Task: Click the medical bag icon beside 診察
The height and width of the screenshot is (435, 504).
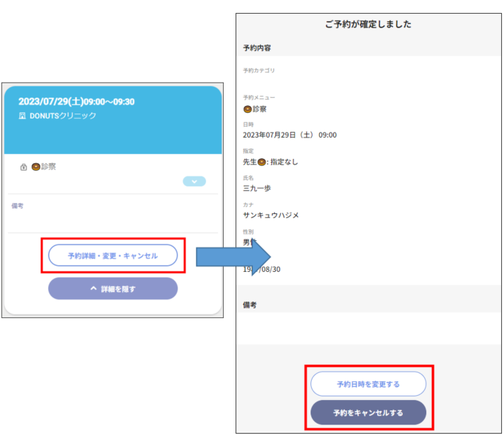Action: point(23,167)
